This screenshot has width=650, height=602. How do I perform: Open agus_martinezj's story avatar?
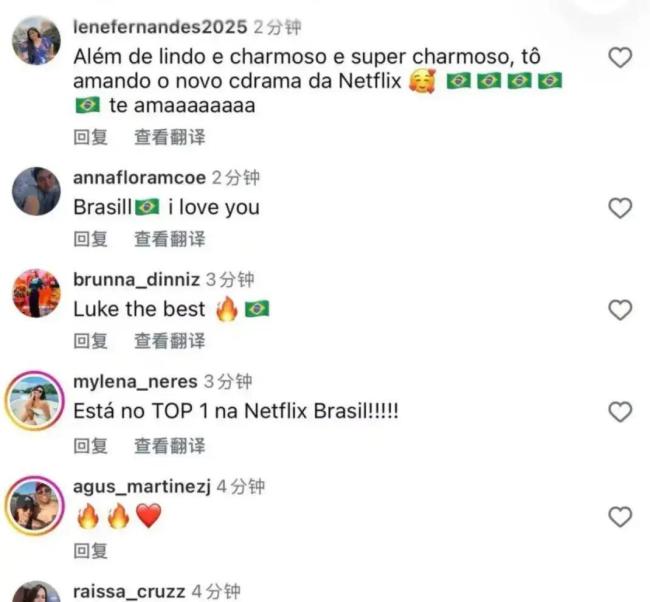tap(35, 505)
